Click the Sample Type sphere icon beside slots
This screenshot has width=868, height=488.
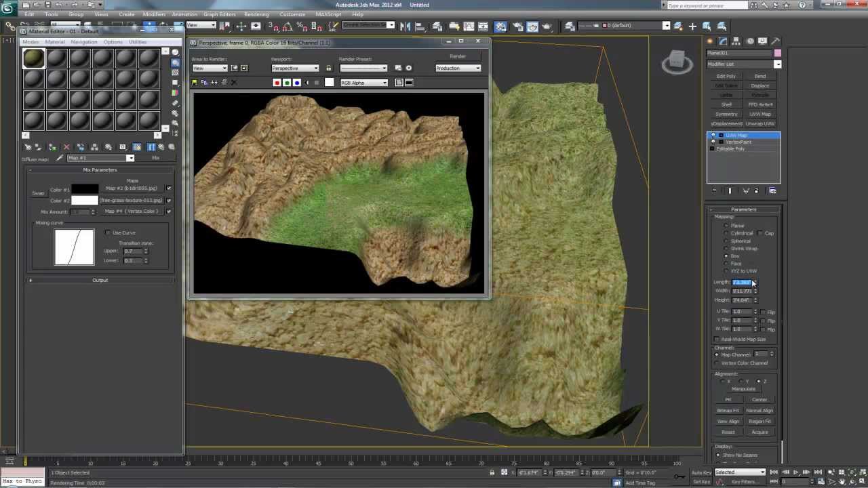pos(175,52)
